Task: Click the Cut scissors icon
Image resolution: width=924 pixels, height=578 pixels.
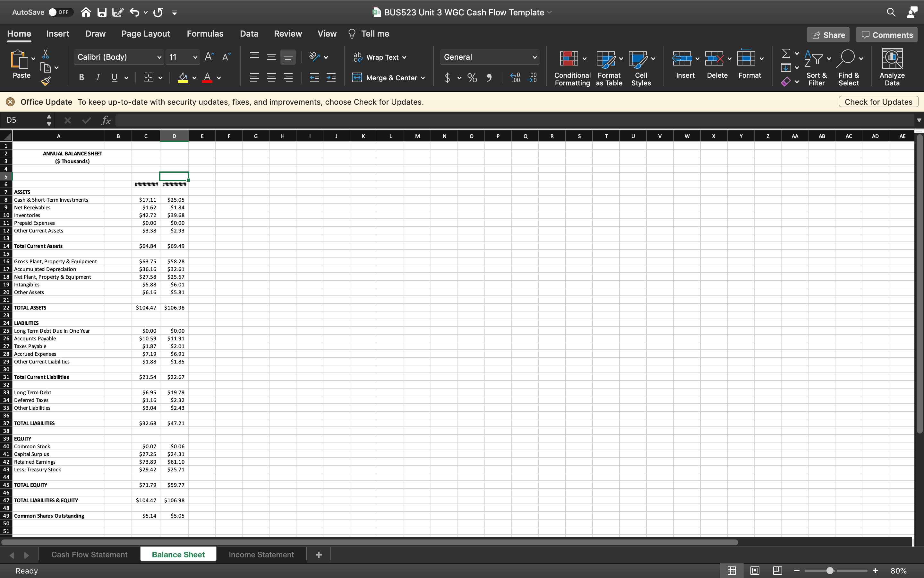Action: (x=46, y=54)
